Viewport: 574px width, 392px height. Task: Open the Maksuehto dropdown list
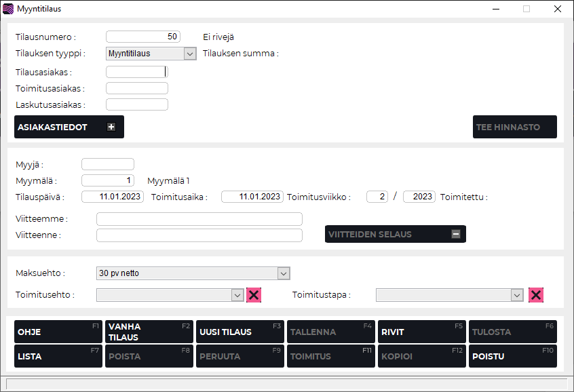point(283,273)
